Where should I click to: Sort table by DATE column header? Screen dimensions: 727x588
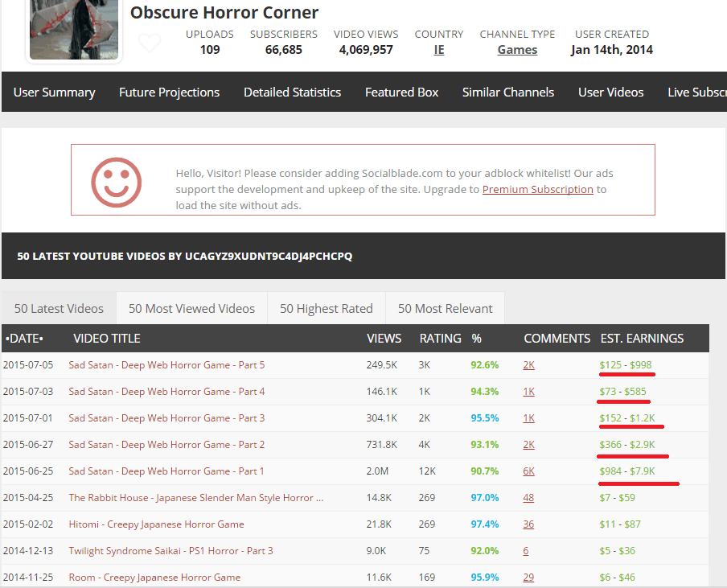[24, 339]
